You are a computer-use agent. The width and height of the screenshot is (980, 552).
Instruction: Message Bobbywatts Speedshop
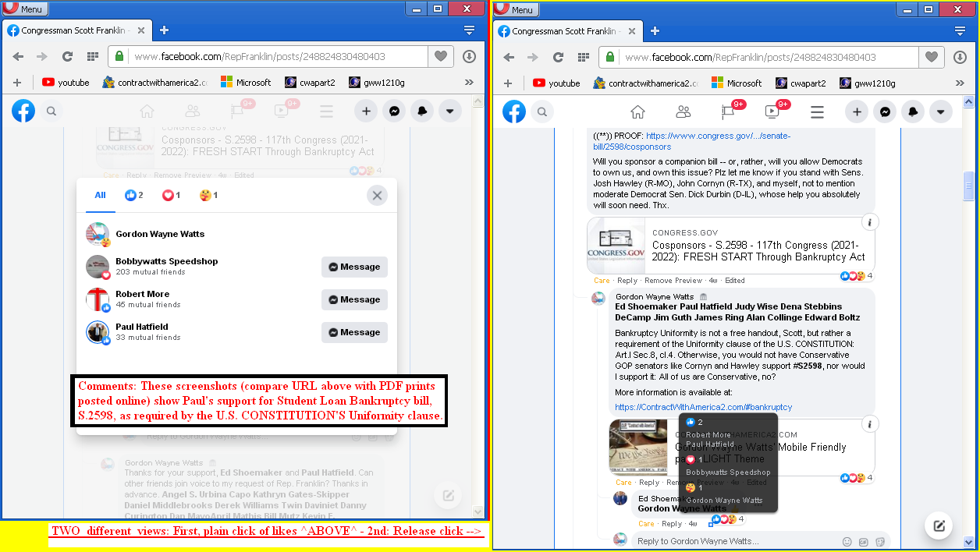point(354,267)
